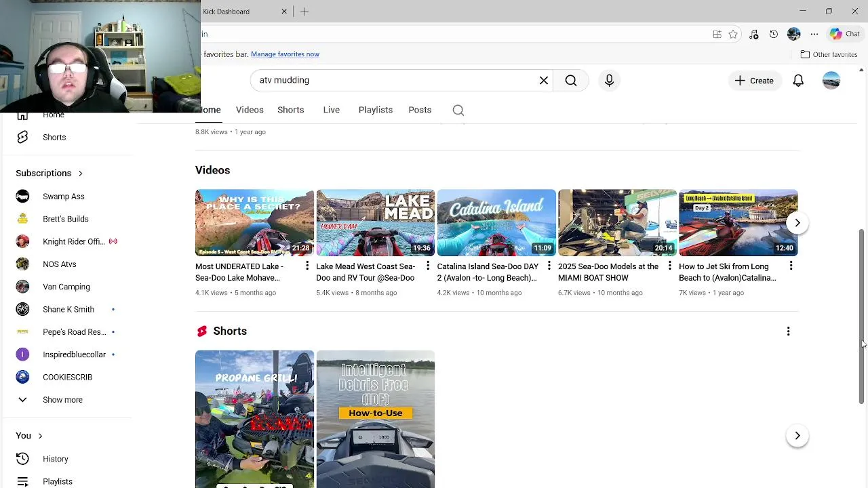Switch to the channel Playlists tab
This screenshot has height=488, width=868.
[x=376, y=110]
